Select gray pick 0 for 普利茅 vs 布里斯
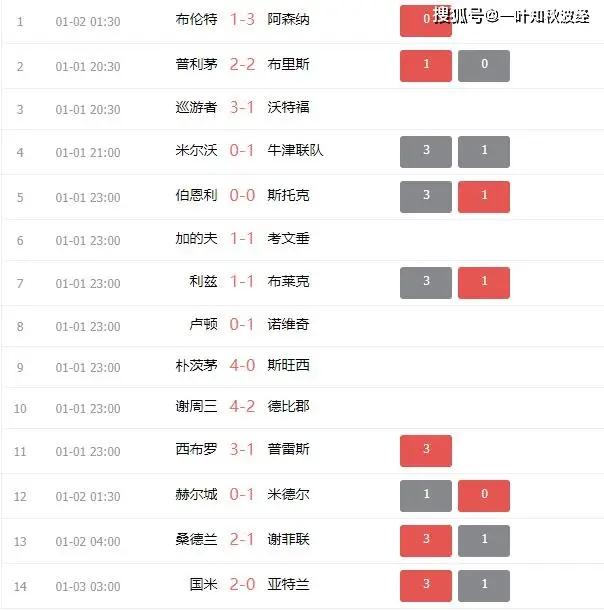Viewport: 604px width, 610px height. coord(484,66)
